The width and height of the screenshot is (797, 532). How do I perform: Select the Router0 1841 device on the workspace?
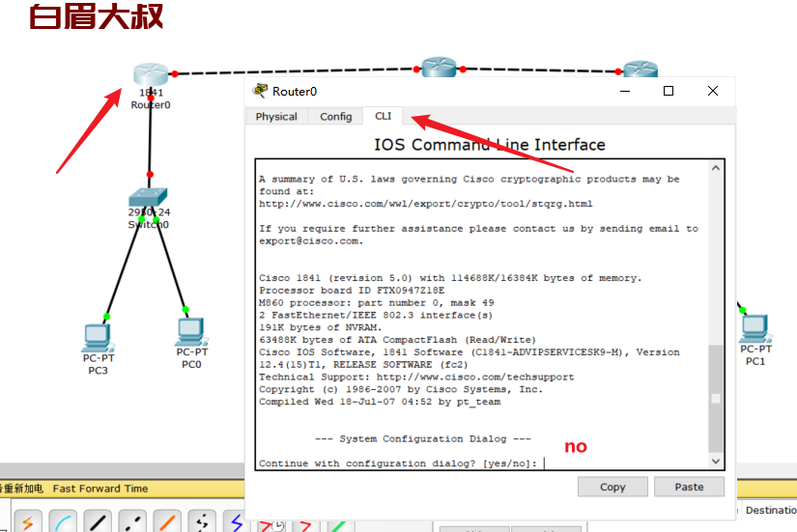(x=151, y=74)
